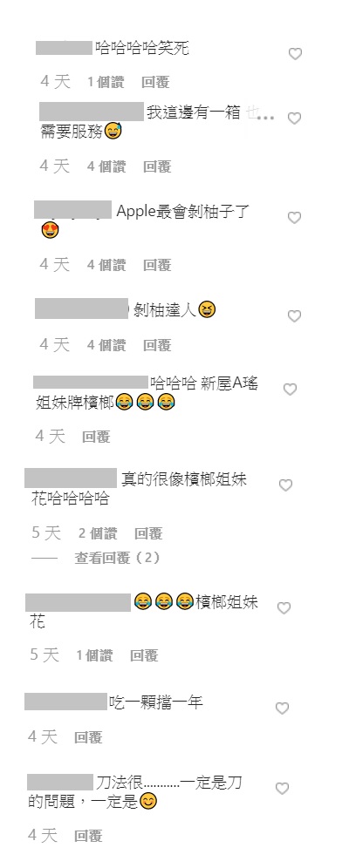Toggle like on emoji 檳榔姐妹花 comment
Image resolution: width=349 pixels, height=868 pixels.
284,608
